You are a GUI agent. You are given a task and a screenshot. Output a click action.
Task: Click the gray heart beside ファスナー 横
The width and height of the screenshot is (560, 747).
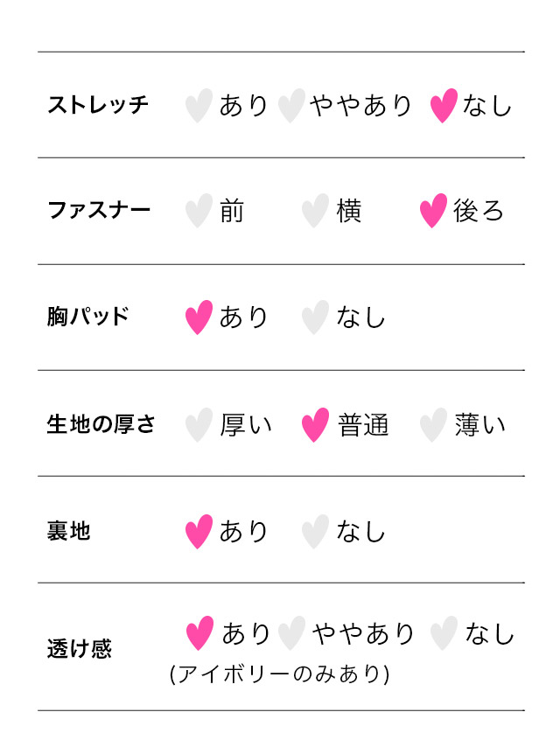click(x=315, y=211)
